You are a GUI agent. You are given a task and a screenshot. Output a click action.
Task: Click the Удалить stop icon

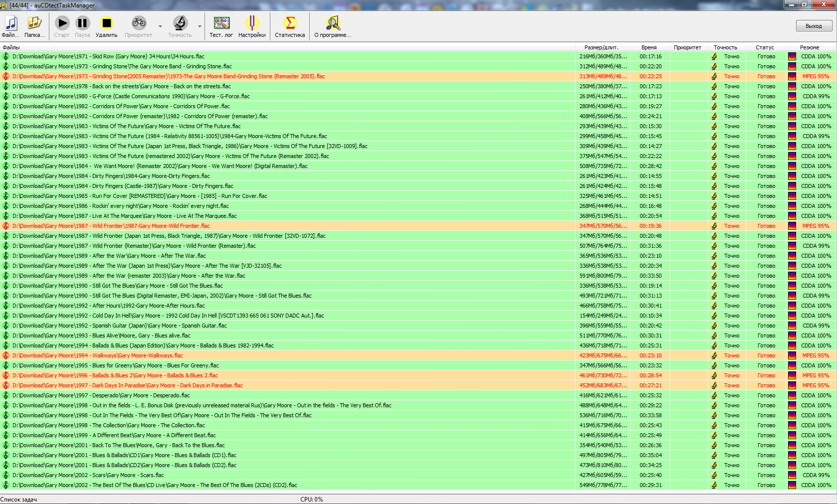click(106, 23)
